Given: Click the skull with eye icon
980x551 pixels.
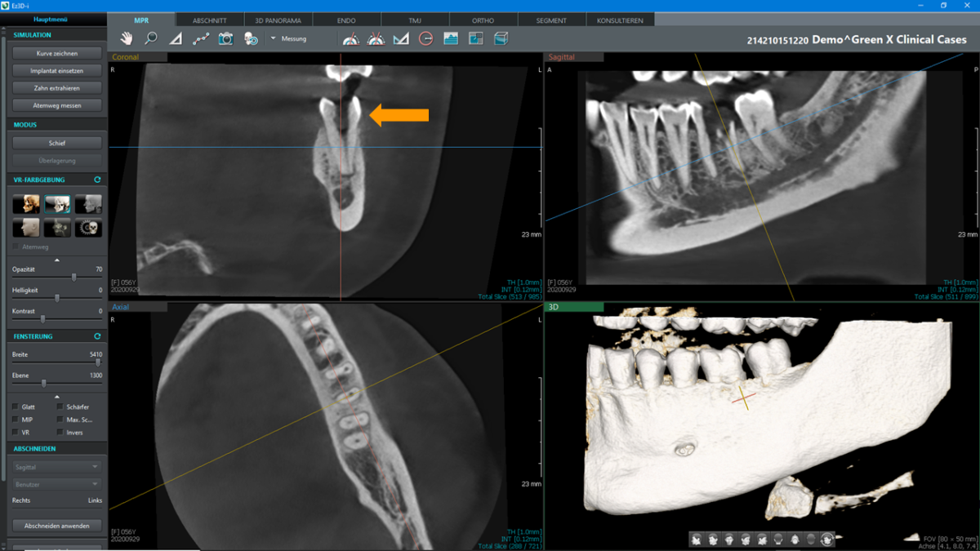Looking at the screenshot, I should point(251,38).
